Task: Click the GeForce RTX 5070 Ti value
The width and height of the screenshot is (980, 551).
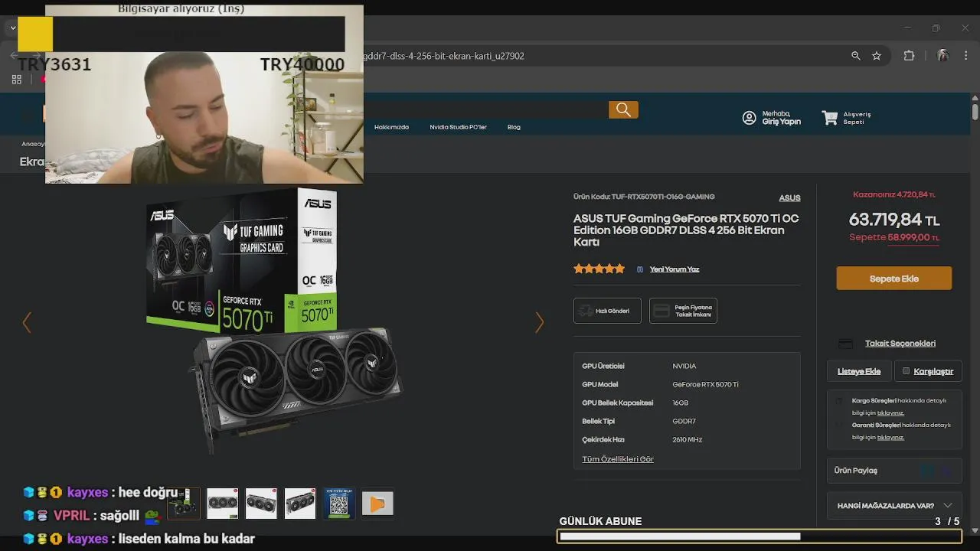Action: (x=705, y=385)
